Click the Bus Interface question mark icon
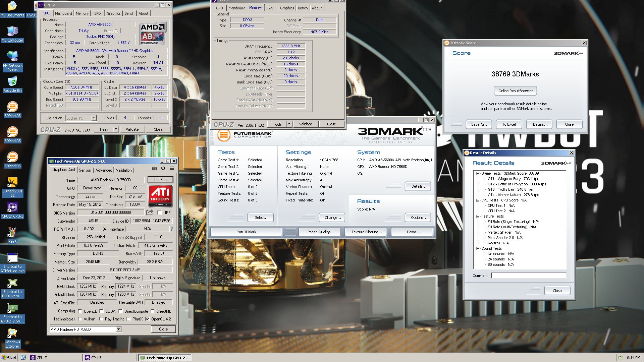The height and width of the screenshot is (362, 644). 172,229
